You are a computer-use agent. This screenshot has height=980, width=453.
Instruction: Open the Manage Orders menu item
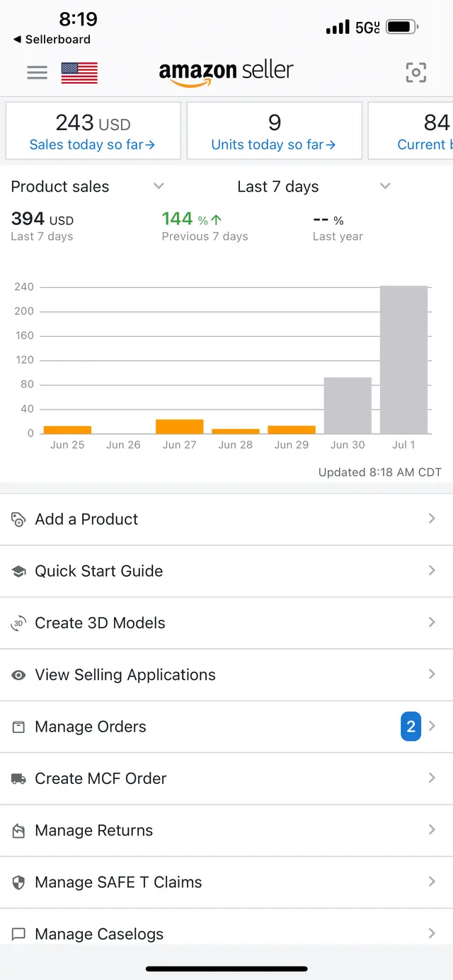(x=226, y=727)
